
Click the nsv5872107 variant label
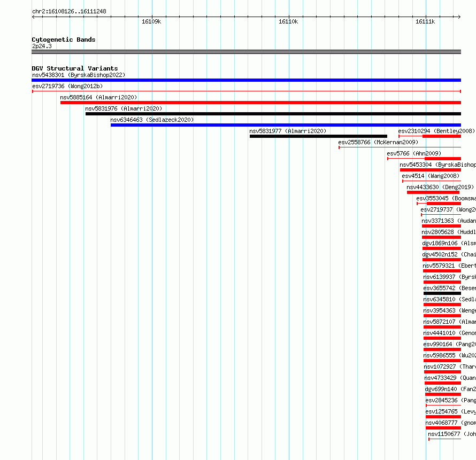click(x=450, y=322)
